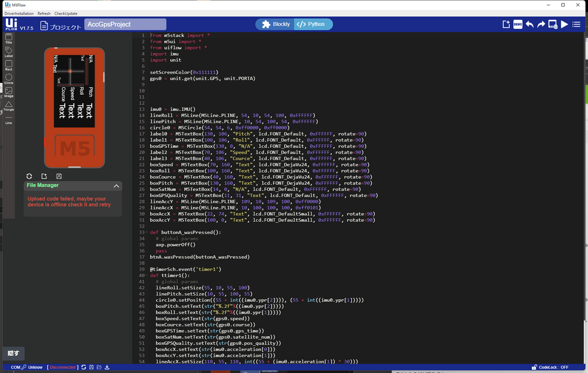
Task: Select the Pitch label on simulator screen
Action: point(91,92)
